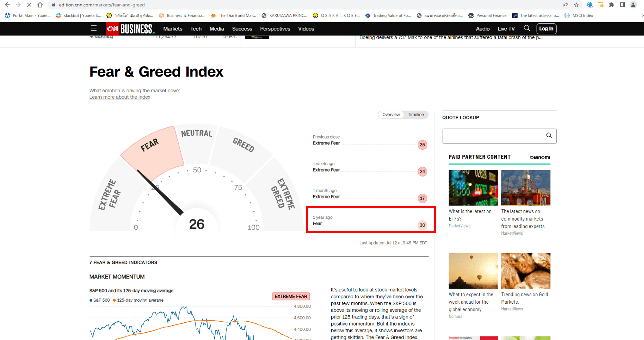Type in the Quote Lookup field
The height and width of the screenshot is (340, 644).
493,136
